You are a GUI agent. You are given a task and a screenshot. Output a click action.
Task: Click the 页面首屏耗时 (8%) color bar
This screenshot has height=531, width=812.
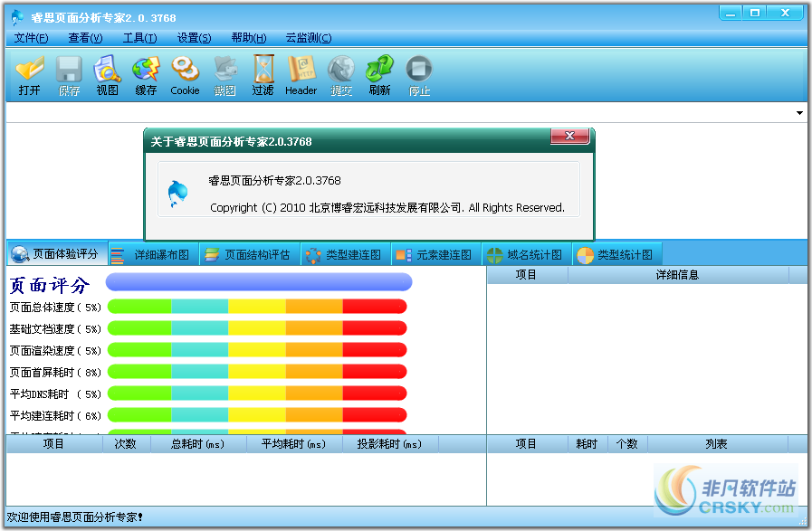[x=257, y=372]
